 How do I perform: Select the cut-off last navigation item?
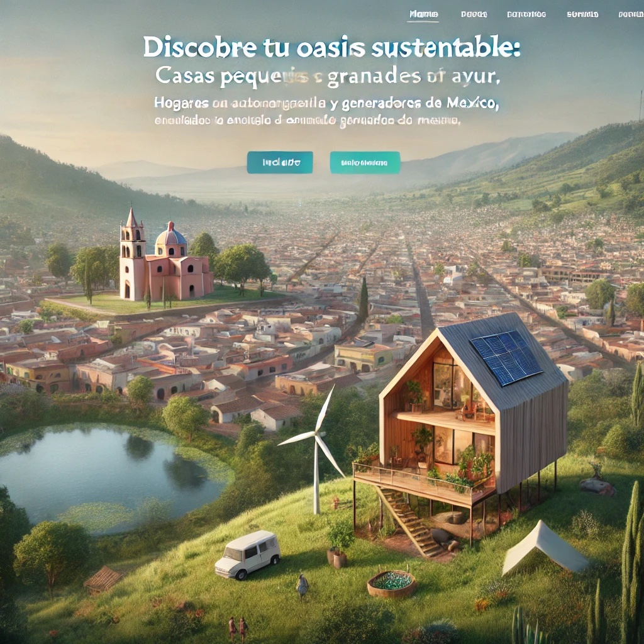pos(631,14)
